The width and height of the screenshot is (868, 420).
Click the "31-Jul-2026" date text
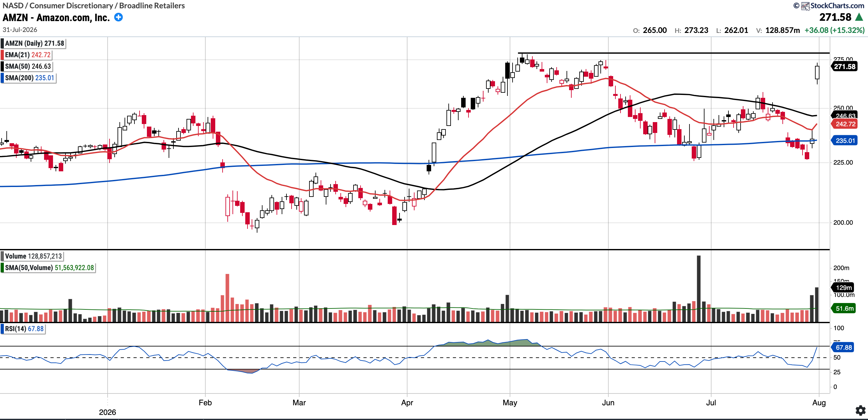click(x=20, y=30)
